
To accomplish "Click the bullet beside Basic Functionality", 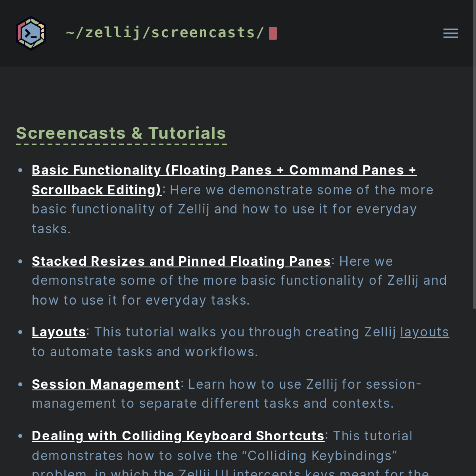I will pyautogui.click(x=20, y=171).
